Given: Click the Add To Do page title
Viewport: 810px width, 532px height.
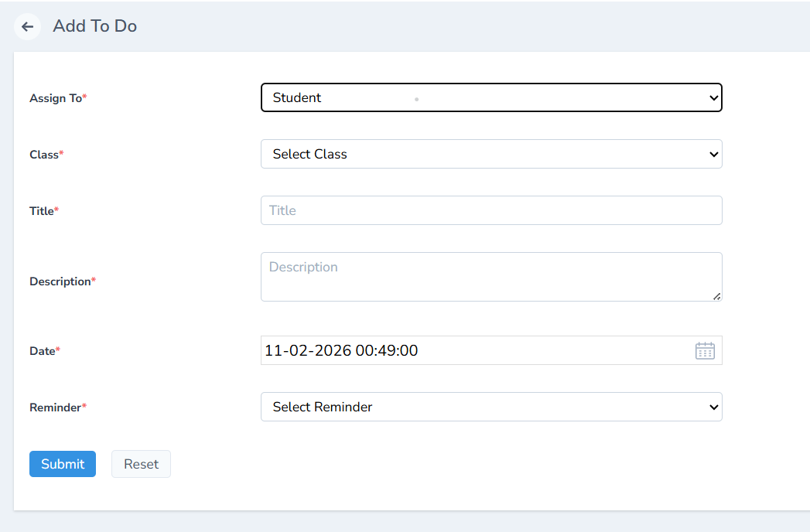Looking at the screenshot, I should click(94, 26).
